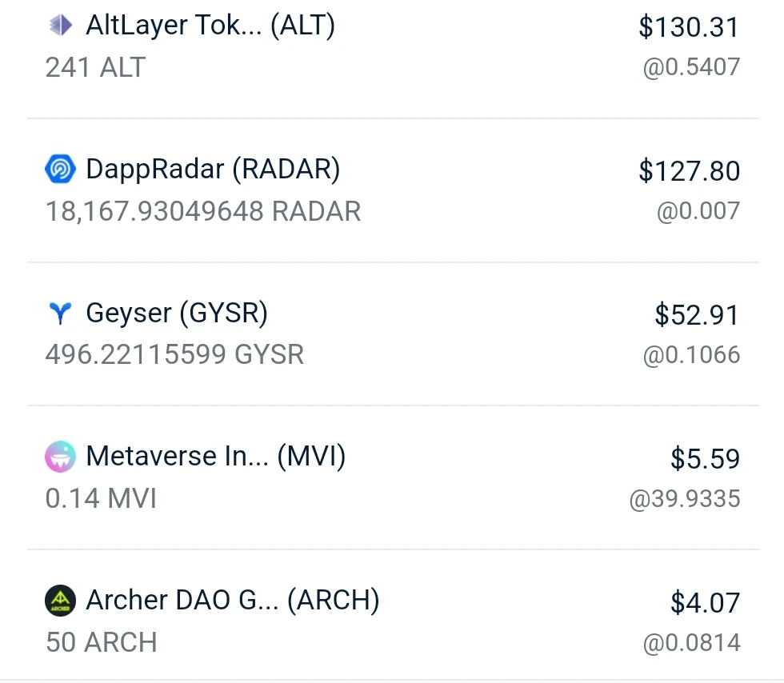
Task: Open the AltLayer Tok... (ALT) token name
Action: [210, 26]
